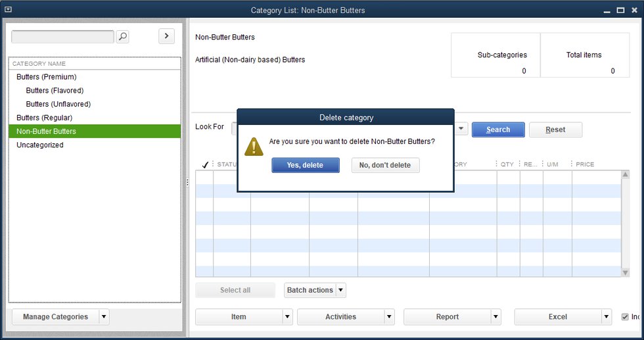644x340 pixels.
Task: Select Butters (Flavored) category
Action: tap(55, 91)
